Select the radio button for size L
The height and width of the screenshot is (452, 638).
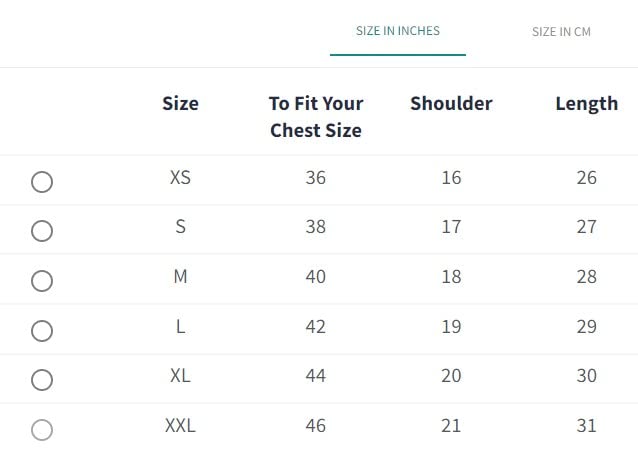coord(42,330)
